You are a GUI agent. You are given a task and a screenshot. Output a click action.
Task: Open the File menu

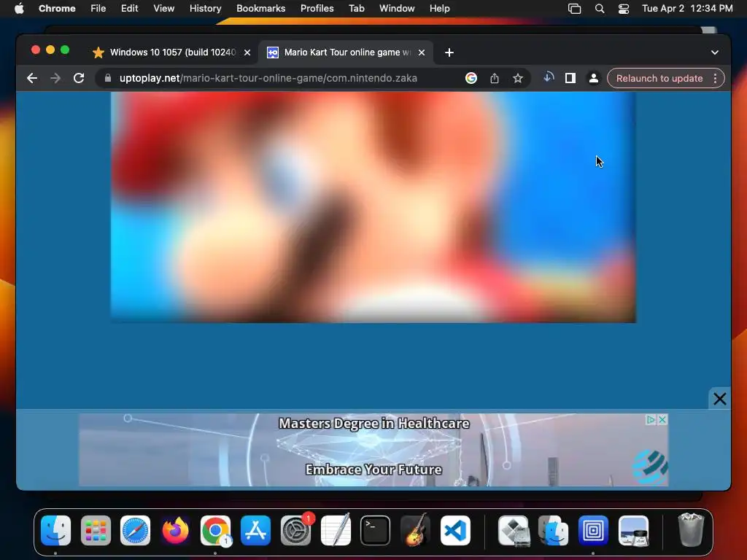pyautogui.click(x=98, y=8)
